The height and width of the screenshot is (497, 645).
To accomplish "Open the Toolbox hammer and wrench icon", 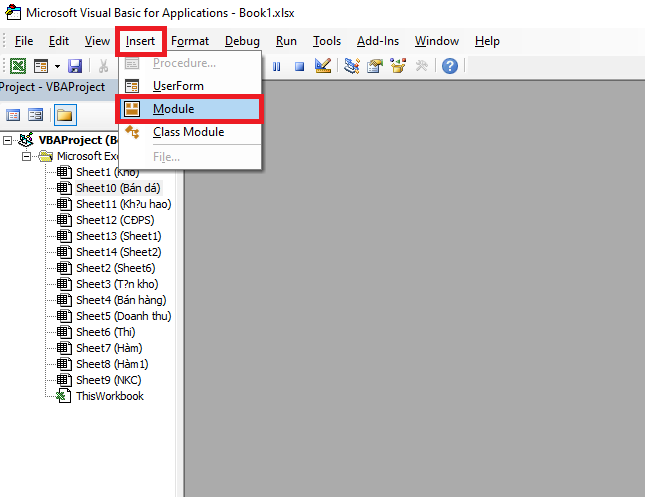I will pyautogui.click(x=422, y=66).
